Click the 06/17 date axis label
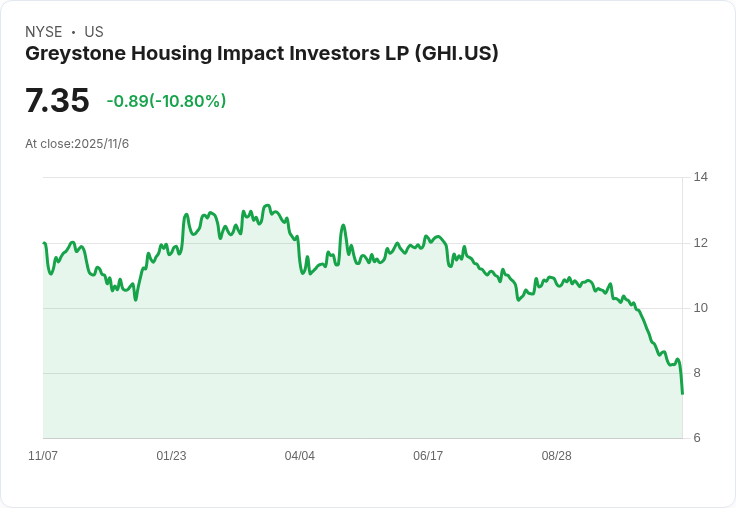 tap(428, 456)
